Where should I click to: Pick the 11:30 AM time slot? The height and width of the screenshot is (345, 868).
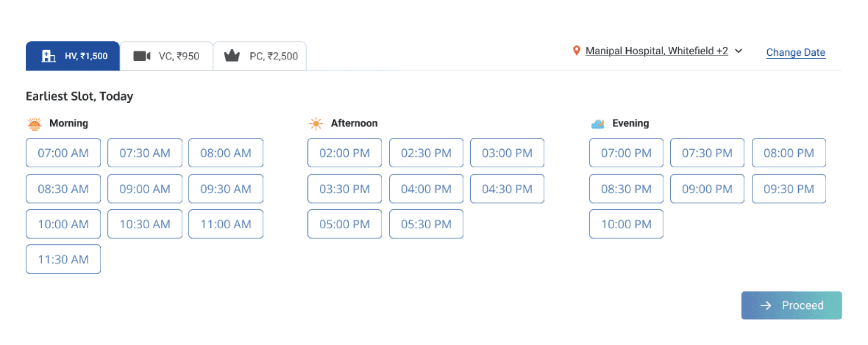[x=63, y=259]
